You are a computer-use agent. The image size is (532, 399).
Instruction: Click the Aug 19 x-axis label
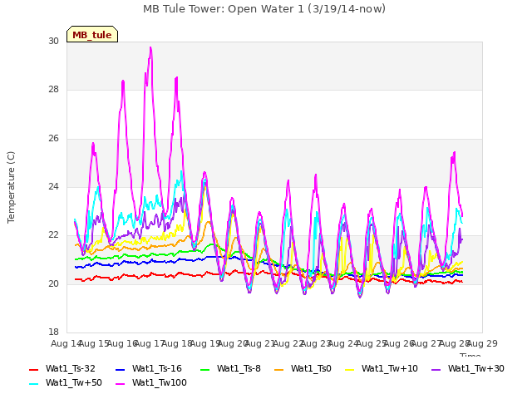pos(205,343)
